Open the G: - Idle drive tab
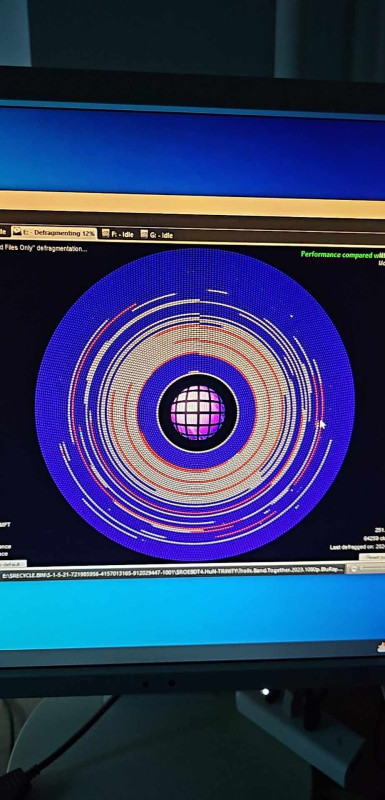 point(156,235)
